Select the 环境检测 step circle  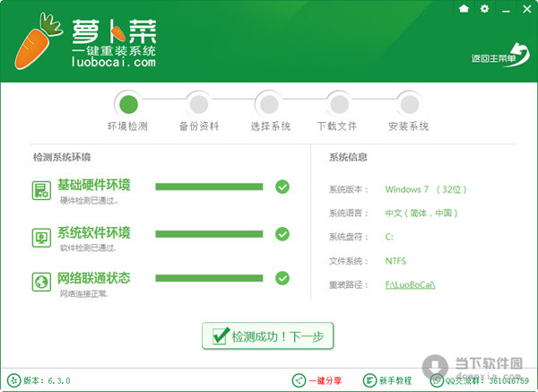[128, 104]
